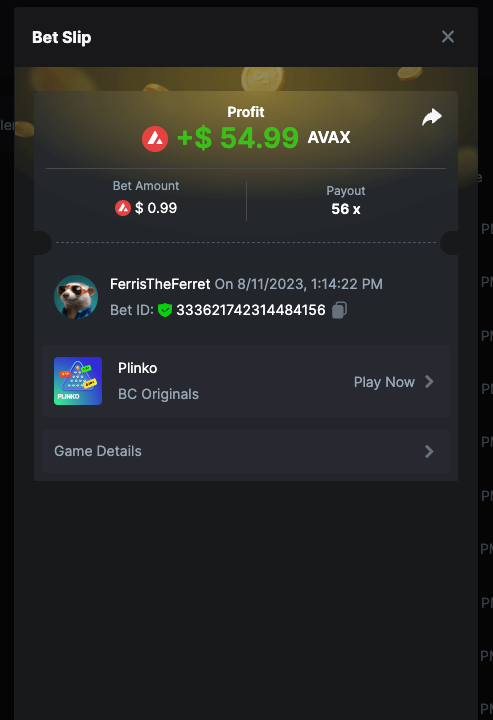This screenshot has height=720, width=493.
Task: Open the FerrisTheFerret username profile
Action: [x=160, y=284]
